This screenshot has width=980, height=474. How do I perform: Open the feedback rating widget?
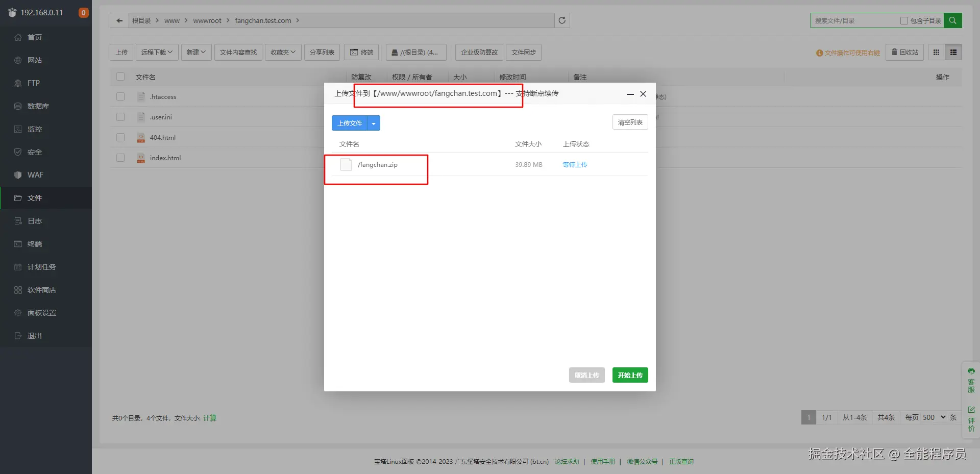click(x=971, y=419)
